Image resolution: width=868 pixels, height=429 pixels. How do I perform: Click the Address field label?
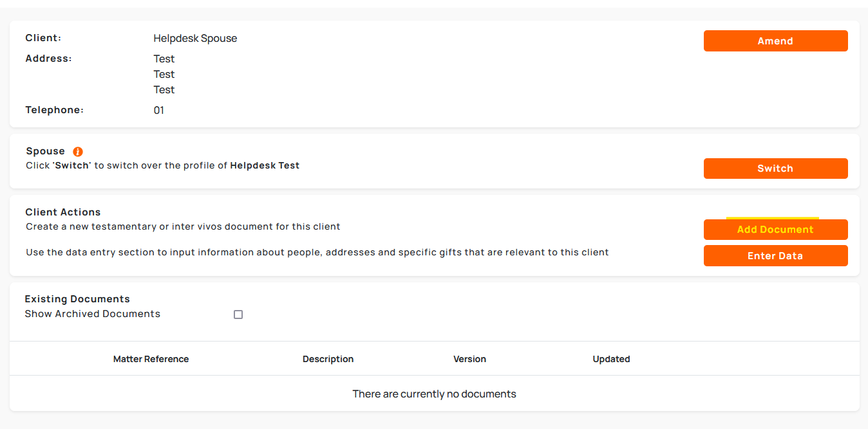click(48, 59)
